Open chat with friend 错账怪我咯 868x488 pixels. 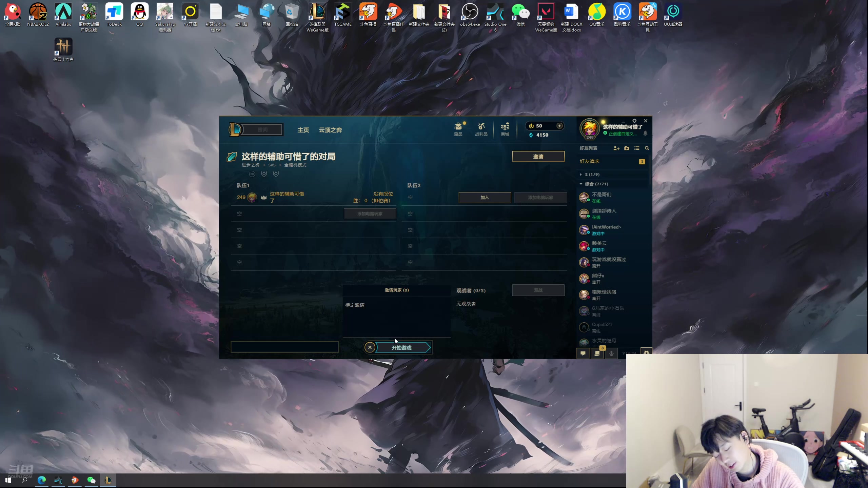613,295
